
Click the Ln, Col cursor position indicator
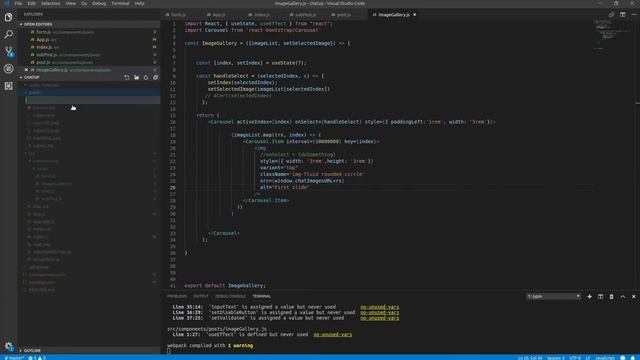[x=530, y=358]
